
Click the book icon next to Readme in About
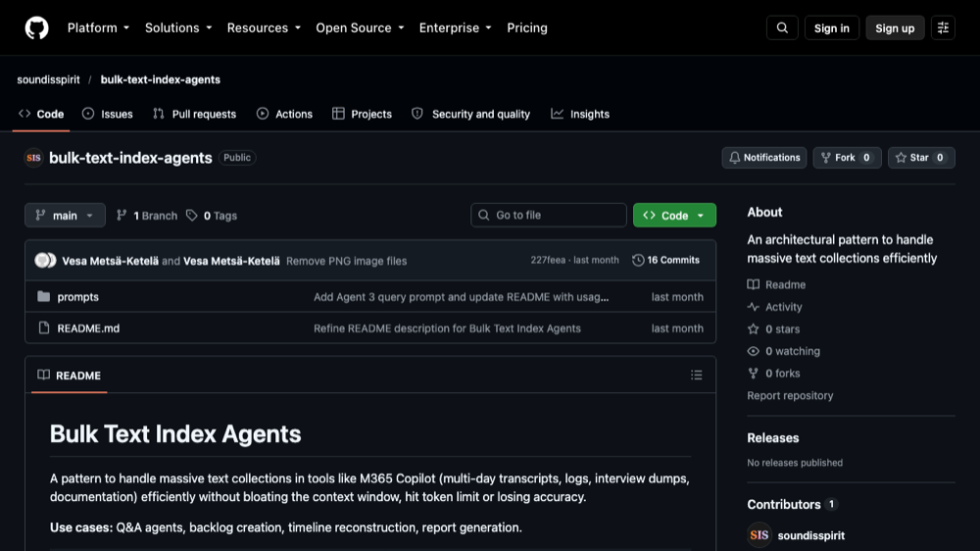[753, 284]
